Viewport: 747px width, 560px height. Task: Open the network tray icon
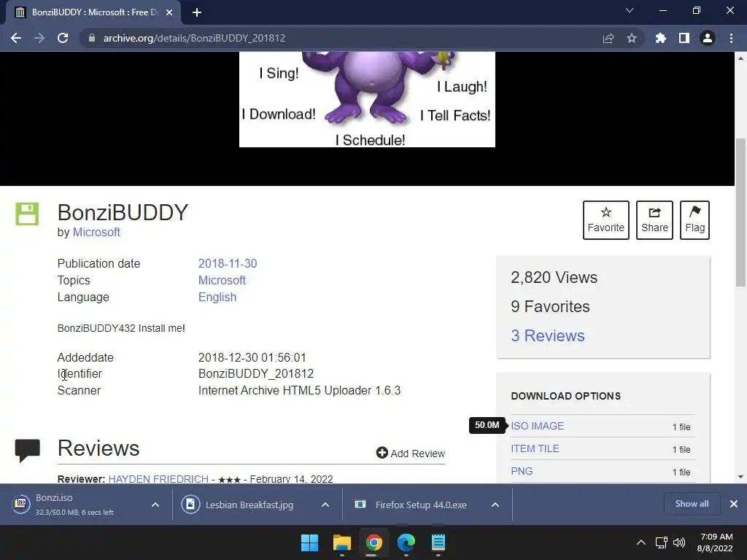click(x=661, y=542)
